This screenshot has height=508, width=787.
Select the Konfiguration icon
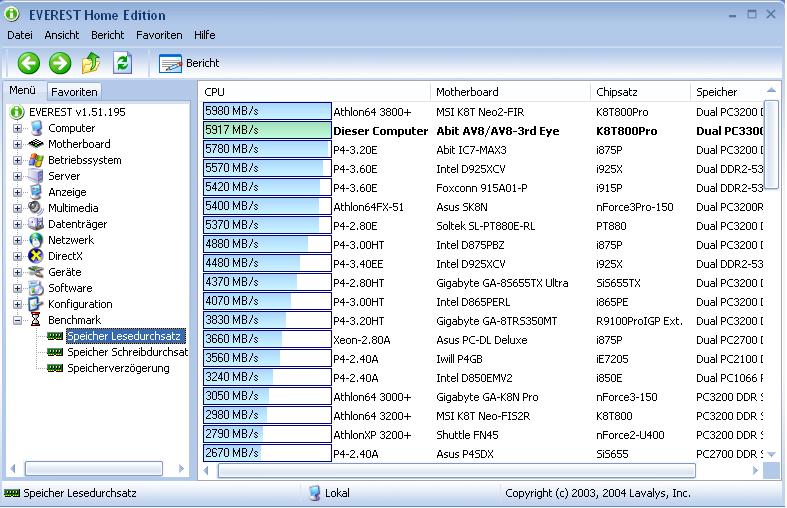(36, 304)
